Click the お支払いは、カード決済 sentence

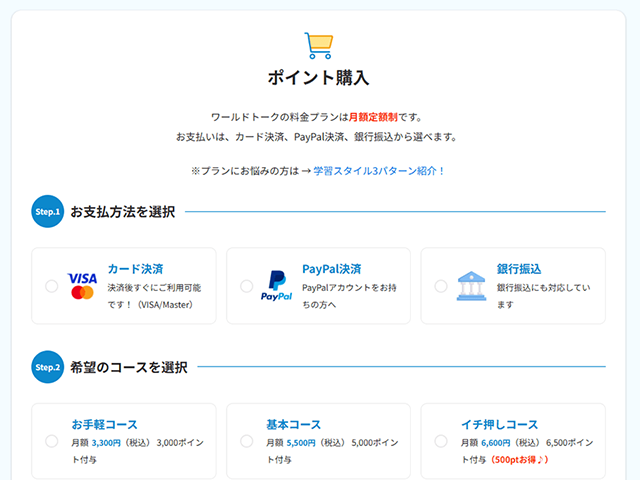316,137
